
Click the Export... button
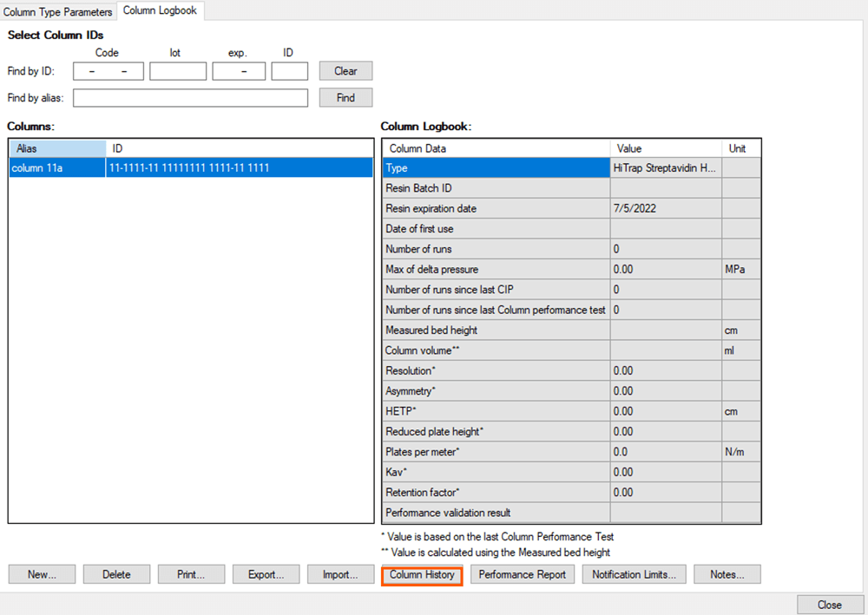point(266,574)
